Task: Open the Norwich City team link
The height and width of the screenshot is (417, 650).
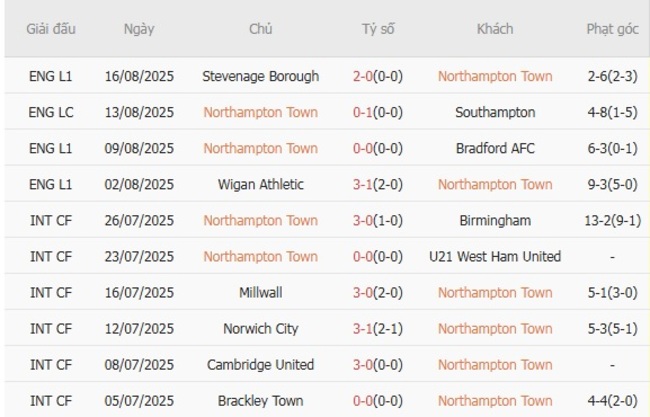Action: [x=260, y=328]
